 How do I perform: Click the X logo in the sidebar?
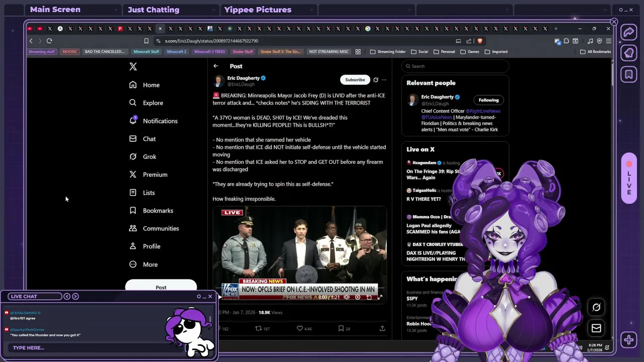(x=133, y=66)
